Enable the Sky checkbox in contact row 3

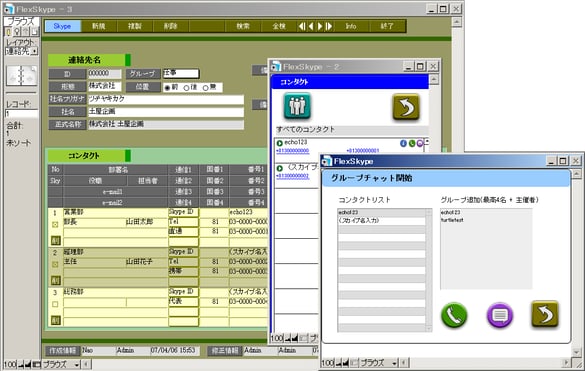(55, 304)
